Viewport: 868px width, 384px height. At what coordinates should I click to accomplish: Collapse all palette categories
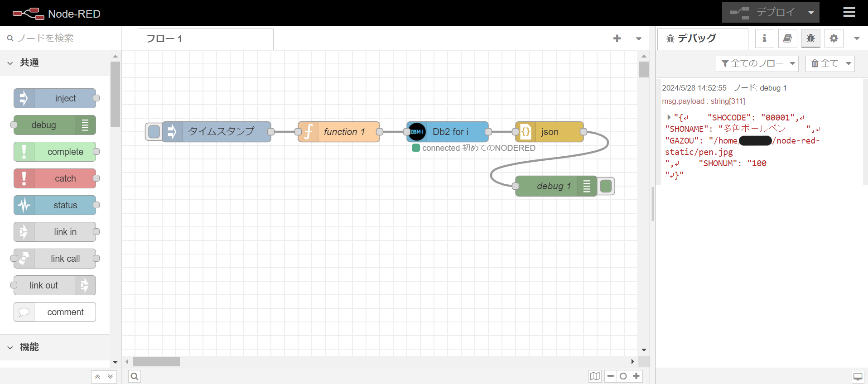[x=97, y=376]
